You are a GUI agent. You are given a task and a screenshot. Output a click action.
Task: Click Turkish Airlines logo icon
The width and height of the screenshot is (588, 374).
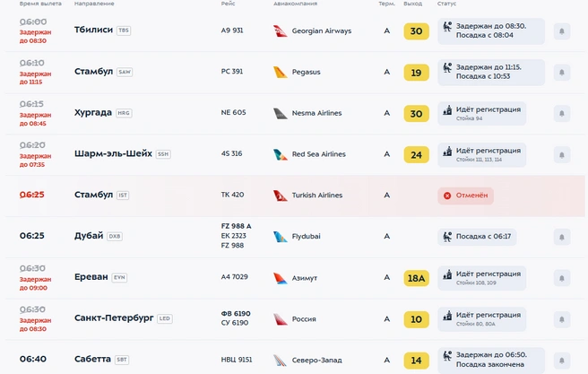tap(281, 196)
